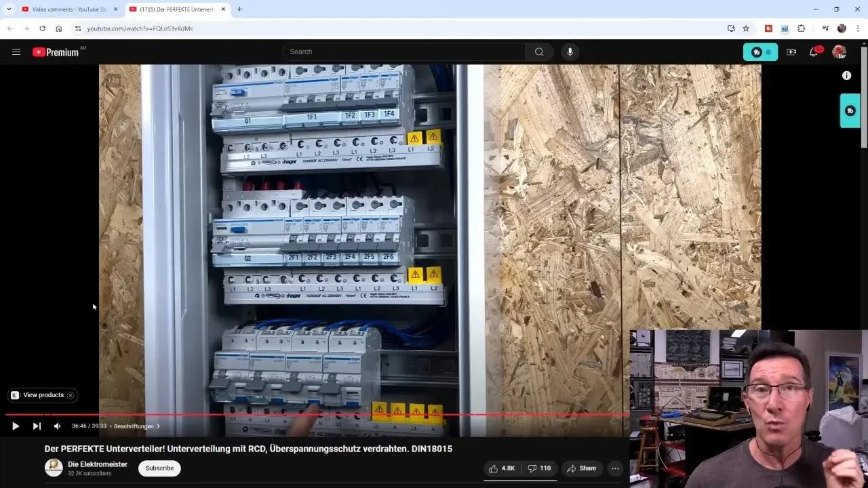This screenshot has height=488, width=868.
Task: Click the cast-to-device icon in the address bar
Action: 731,28
